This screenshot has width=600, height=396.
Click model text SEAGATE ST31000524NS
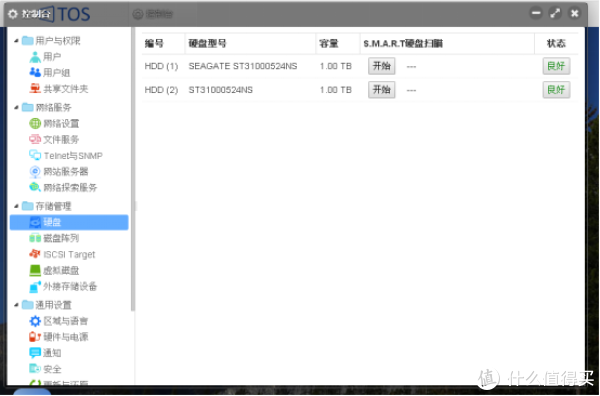(x=243, y=66)
